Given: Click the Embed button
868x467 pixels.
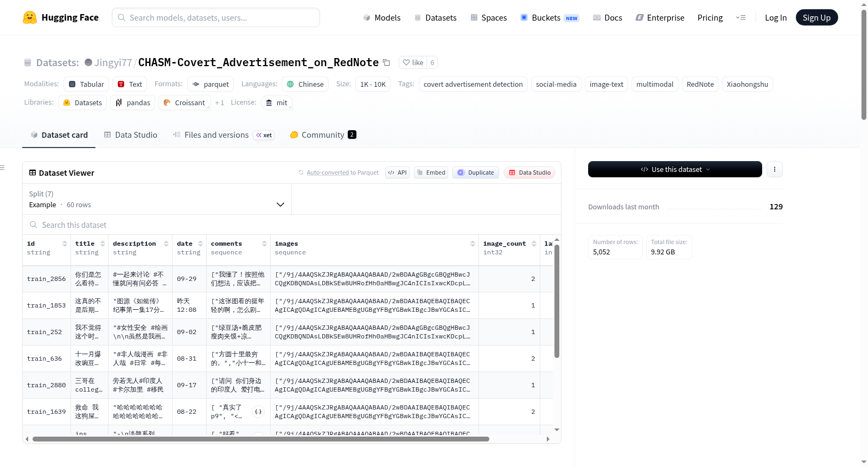Looking at the screenshot, I should point(431,172).
